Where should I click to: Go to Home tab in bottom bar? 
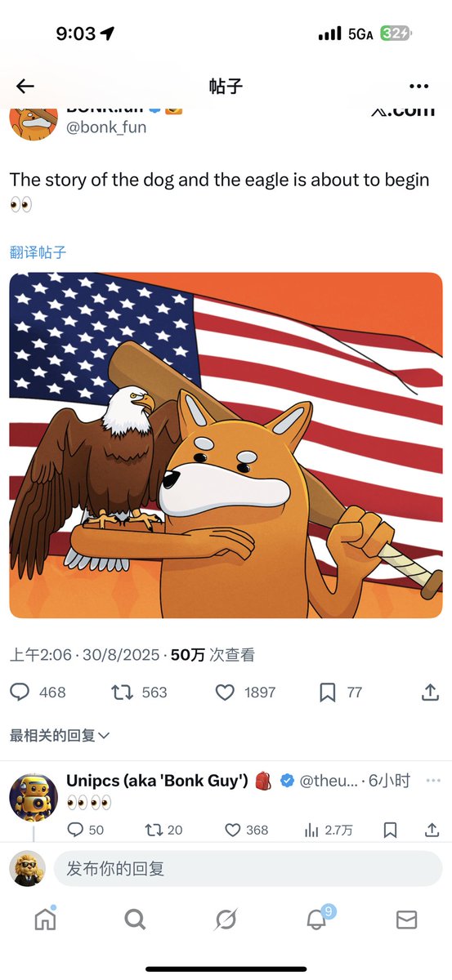(46, 919)
